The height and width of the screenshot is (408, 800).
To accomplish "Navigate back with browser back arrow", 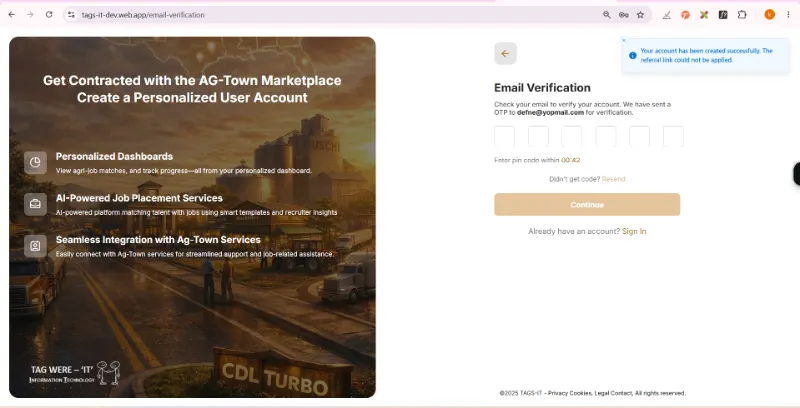I will (12, 15).
